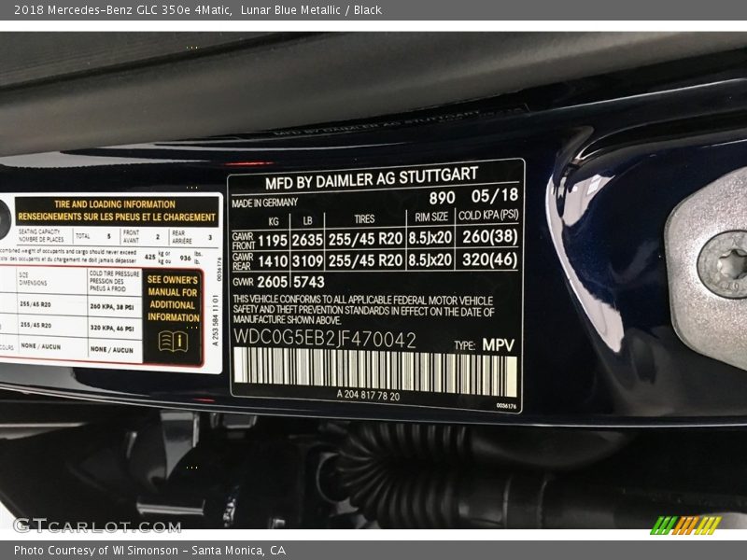747x560 pixels.
Task: Click the 'MADE IN GERMANY' text
Action: coord(264,203)
